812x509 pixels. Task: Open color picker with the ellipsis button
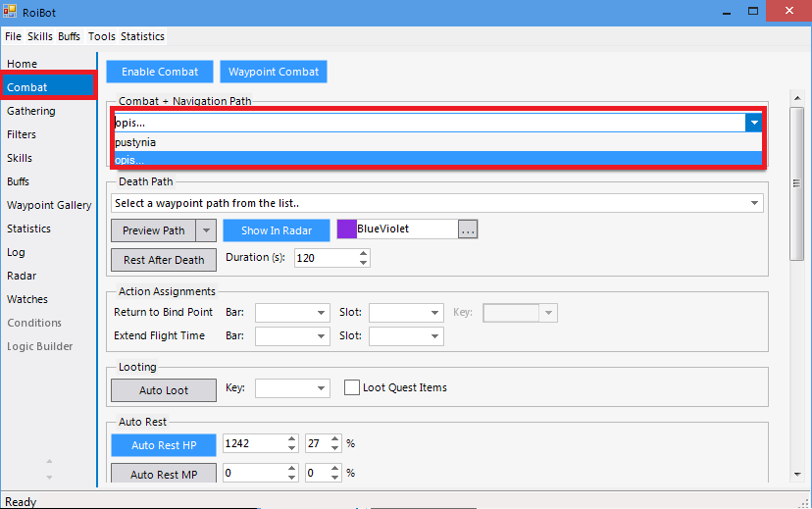tap(468, 229)
